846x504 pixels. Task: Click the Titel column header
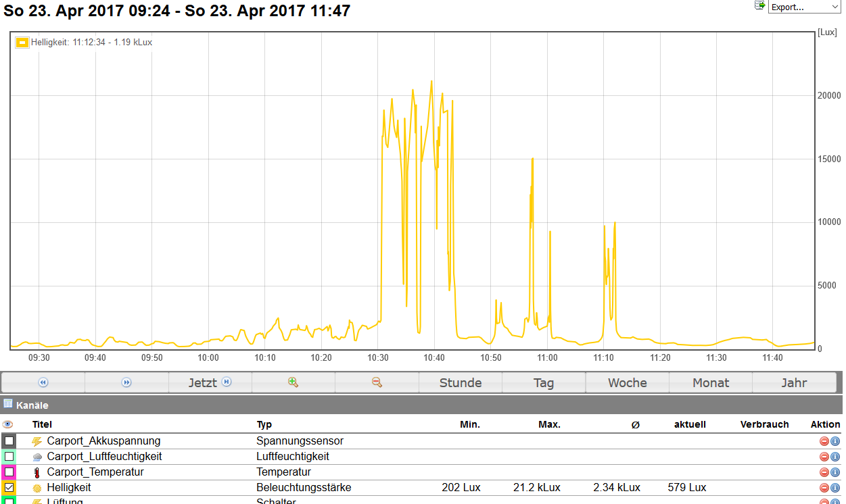(42, 425)
